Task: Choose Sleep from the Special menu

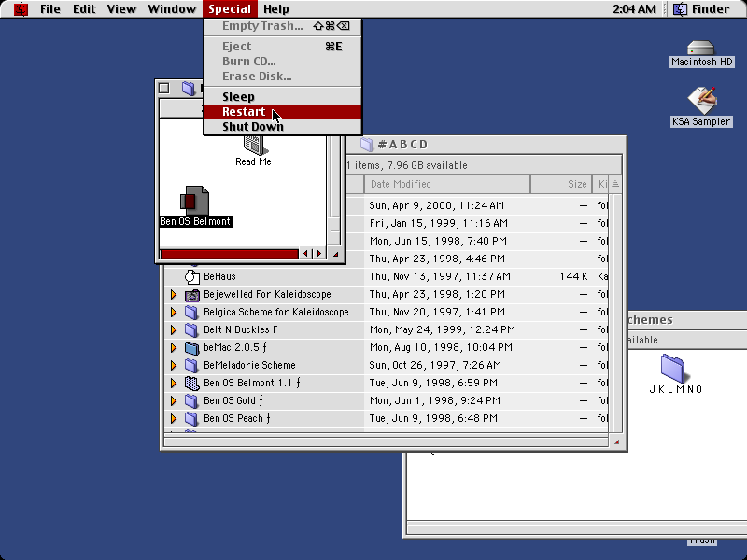Action: (x=283, y=97)
